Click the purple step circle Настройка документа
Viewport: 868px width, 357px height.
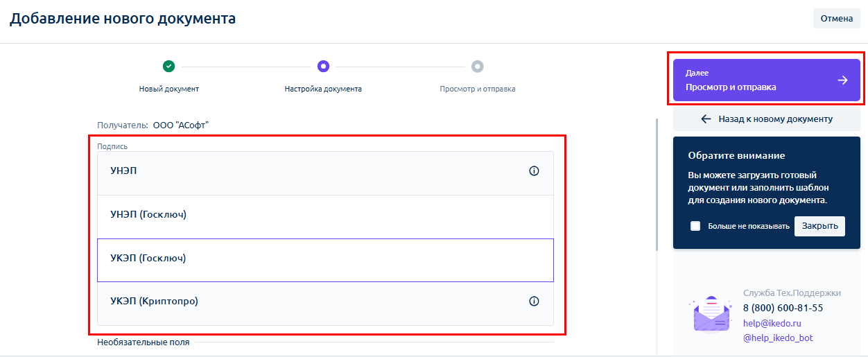coord(323,67)
